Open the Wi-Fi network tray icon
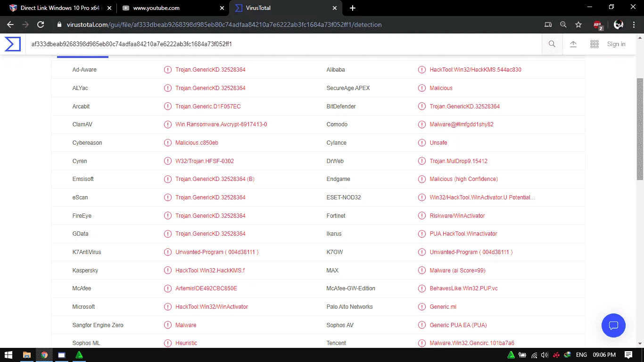The image size is (644, 362). click(x=534, y=355)
